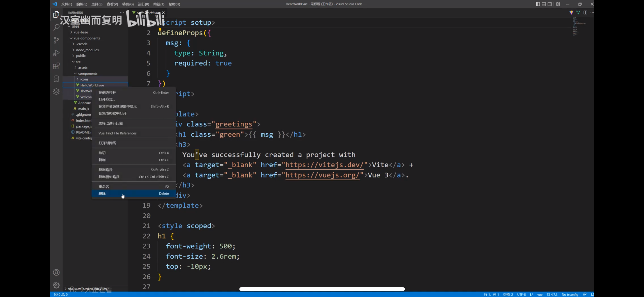Collapse the components folder

tap(87, 74)
